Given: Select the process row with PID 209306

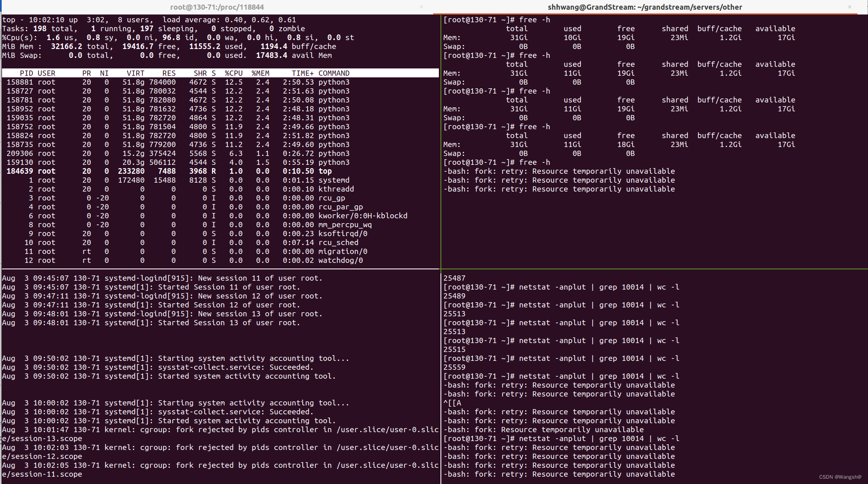Looking at the screenshot, I should coord(220,154).
